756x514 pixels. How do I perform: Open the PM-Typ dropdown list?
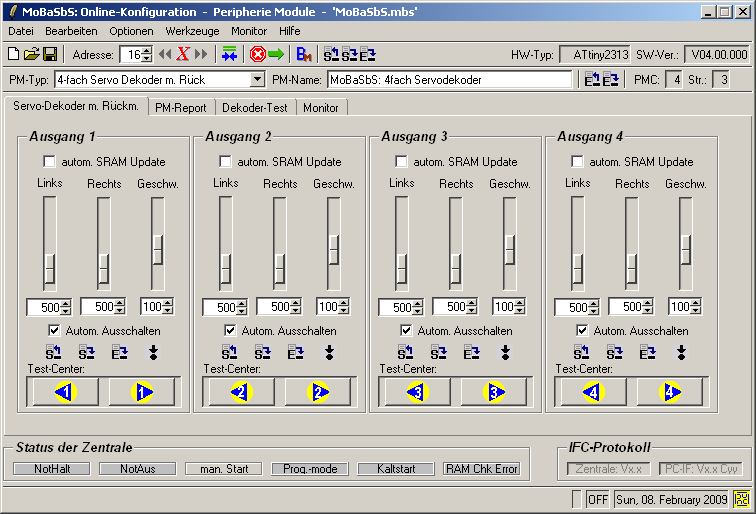(257, 79)
